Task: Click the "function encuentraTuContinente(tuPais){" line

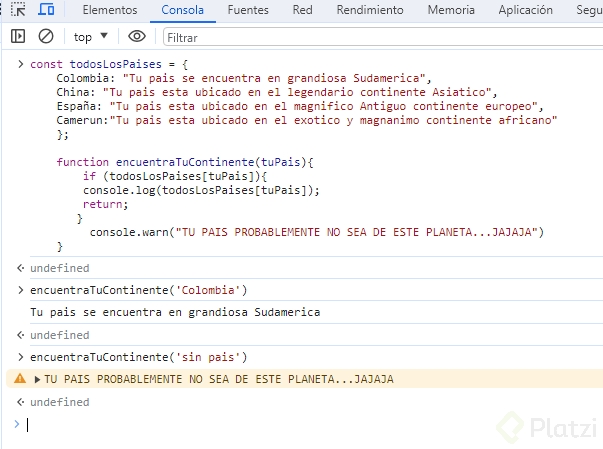Action: coord(185,162)
